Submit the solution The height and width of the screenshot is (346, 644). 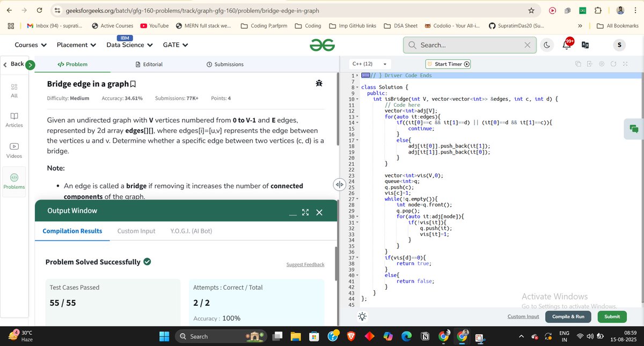point(612,316)
